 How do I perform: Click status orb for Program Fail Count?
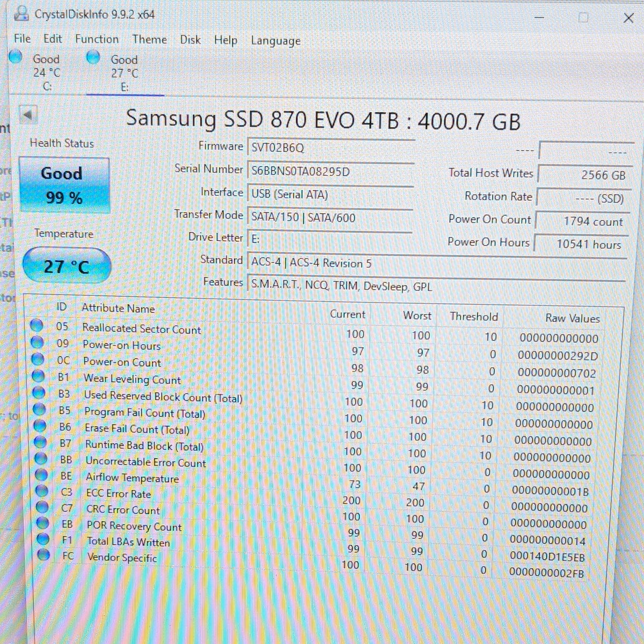tap(39, 409)
